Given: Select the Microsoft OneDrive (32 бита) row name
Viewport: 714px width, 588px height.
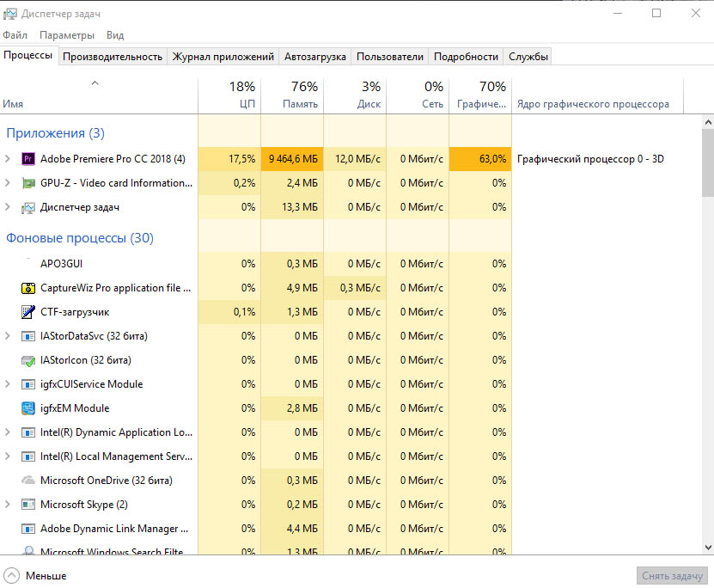Looking at the screenshot, I should 106,481.
